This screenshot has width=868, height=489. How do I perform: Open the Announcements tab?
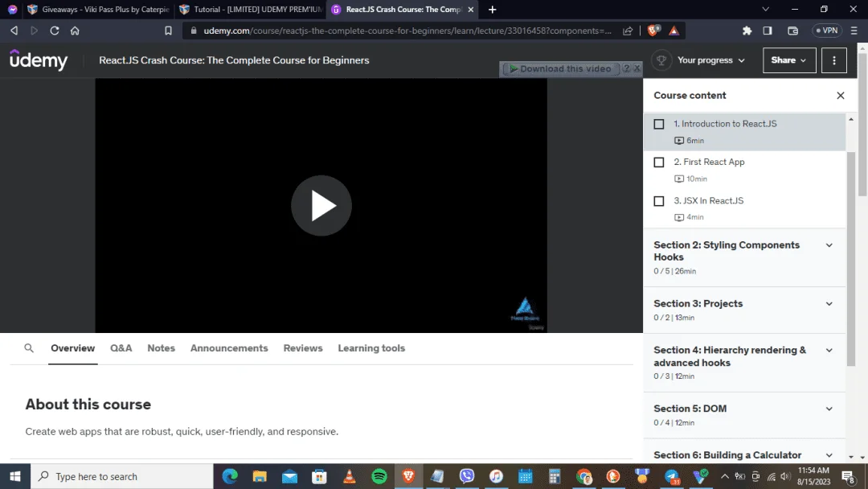click(x=229, y=348)
